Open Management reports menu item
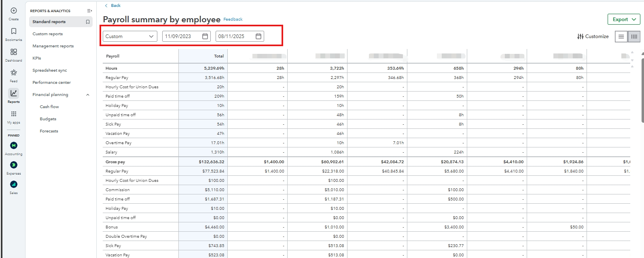 (53, 46)
